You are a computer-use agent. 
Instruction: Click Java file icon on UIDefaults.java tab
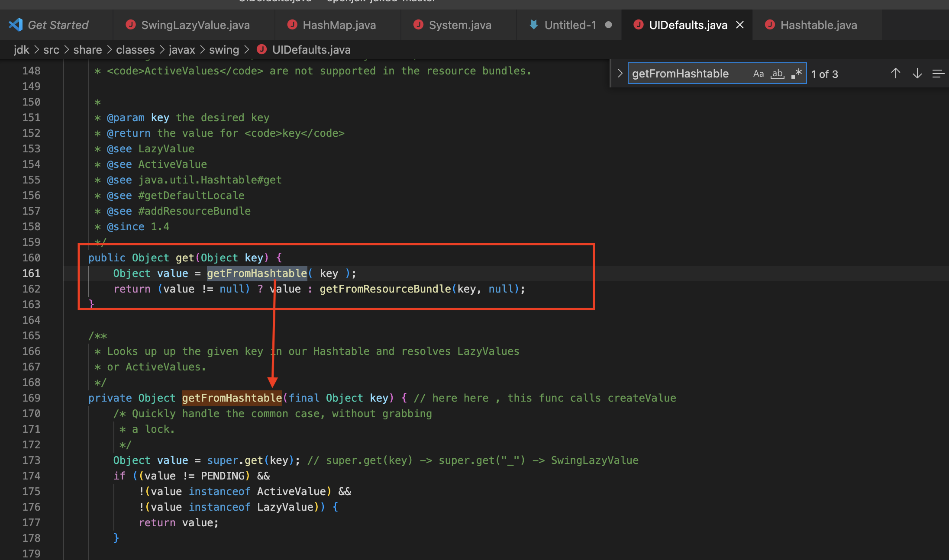[x=638, y=25]
